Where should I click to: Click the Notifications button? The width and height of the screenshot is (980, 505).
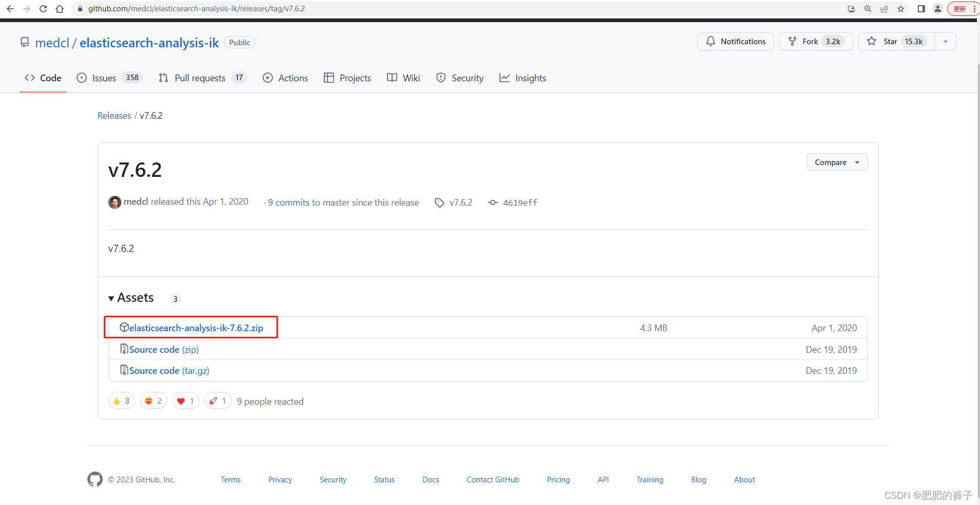click(735, 42)
